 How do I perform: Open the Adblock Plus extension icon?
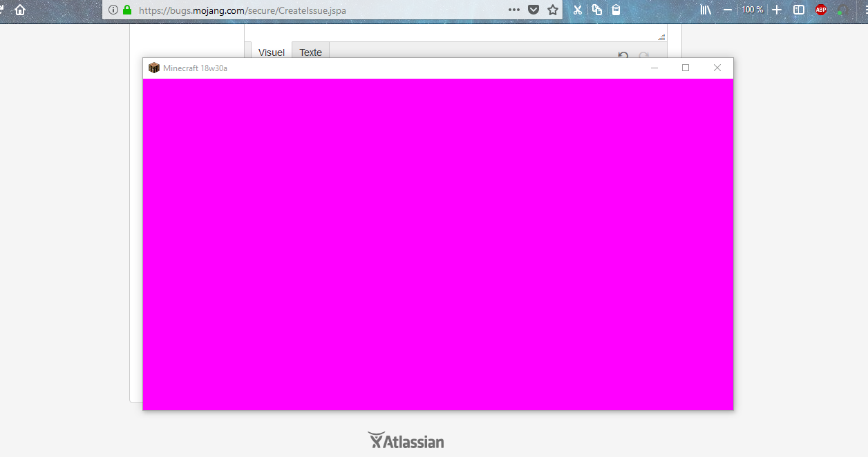click(821, 10)
